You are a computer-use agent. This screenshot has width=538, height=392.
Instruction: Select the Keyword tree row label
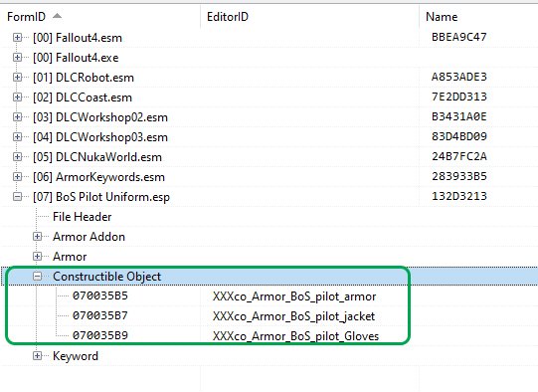pos(76,356)
